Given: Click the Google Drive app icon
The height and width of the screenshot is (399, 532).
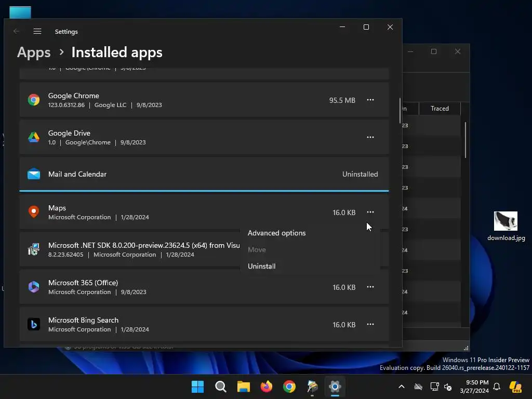Looking at the screenshot, I should click(34, 137).
